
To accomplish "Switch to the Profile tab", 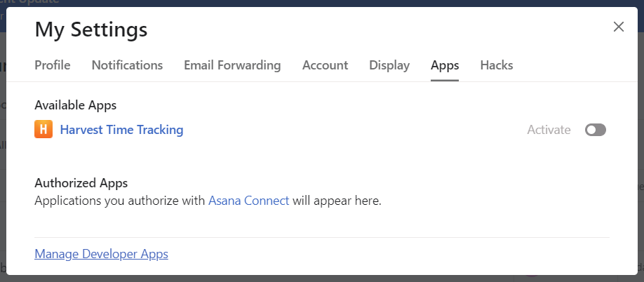I will pyautogui.click(x=53, y=65).
